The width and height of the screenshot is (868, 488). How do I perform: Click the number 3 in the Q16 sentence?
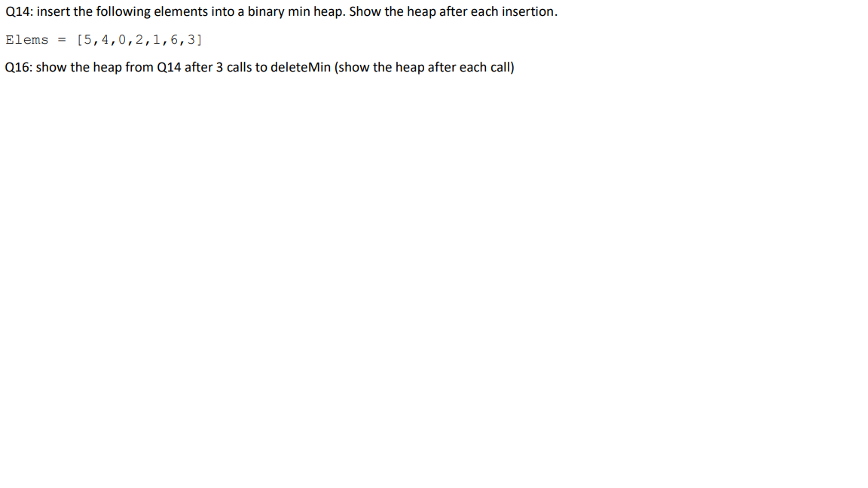[220, 68]
